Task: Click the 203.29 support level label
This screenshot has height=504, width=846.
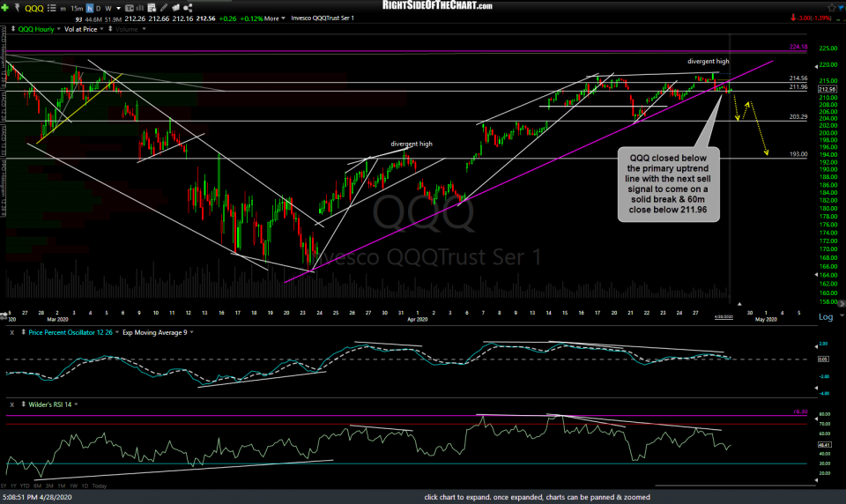Action: pyautogui.click(x=798, y=116)
